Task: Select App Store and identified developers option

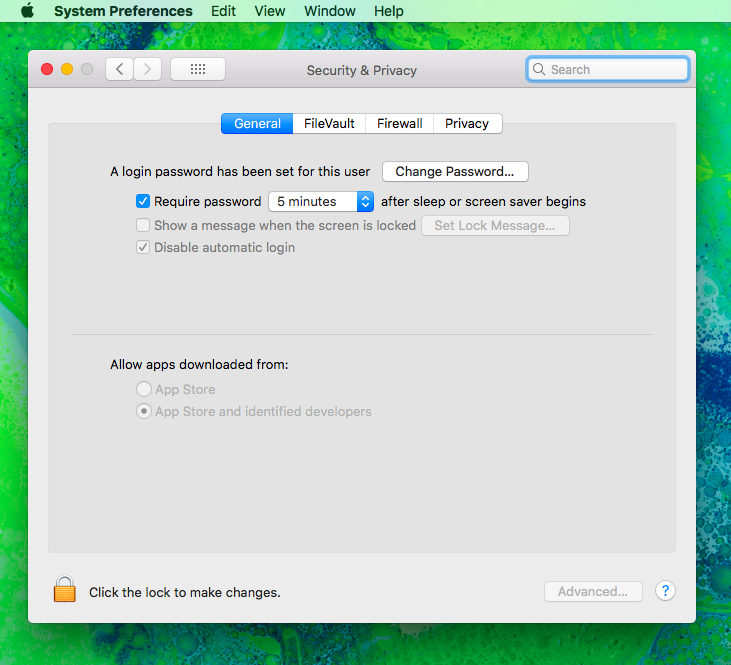Action: pyautogui.click(x=144, y=411)
